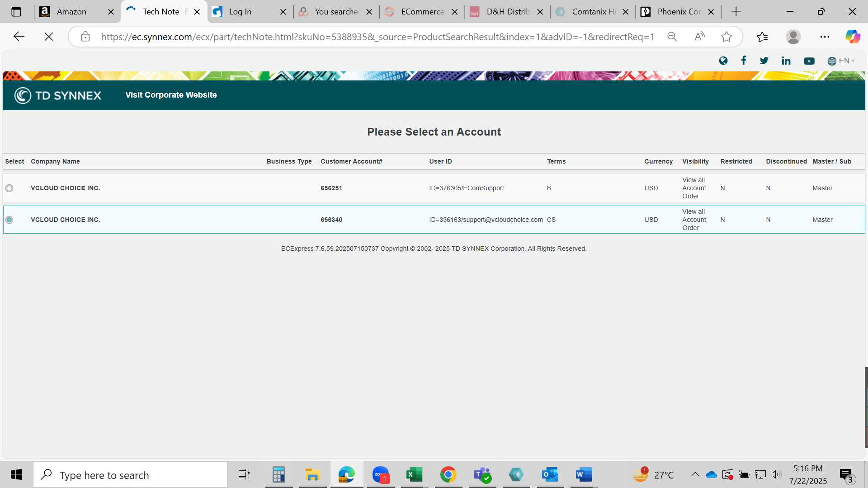
Task: Expand the EN language dropdown
Action: click(x=841, y=61)
